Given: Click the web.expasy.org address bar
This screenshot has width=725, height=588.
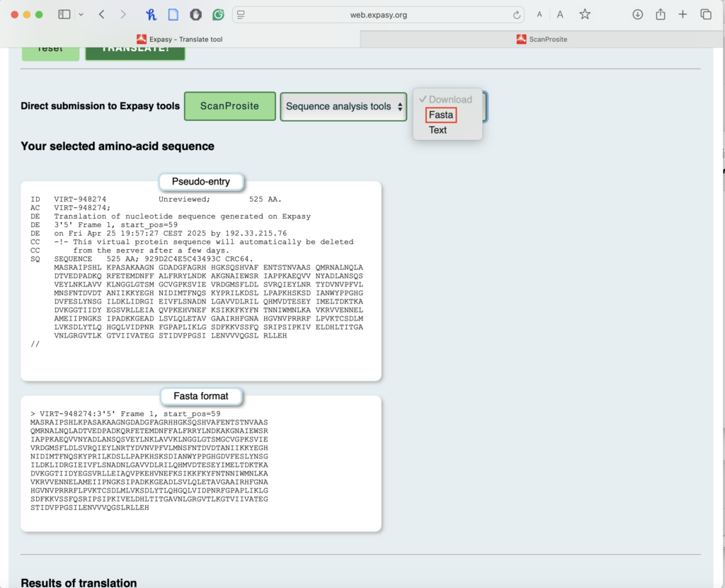Looking at the screenshot, I should coord(378,15).
